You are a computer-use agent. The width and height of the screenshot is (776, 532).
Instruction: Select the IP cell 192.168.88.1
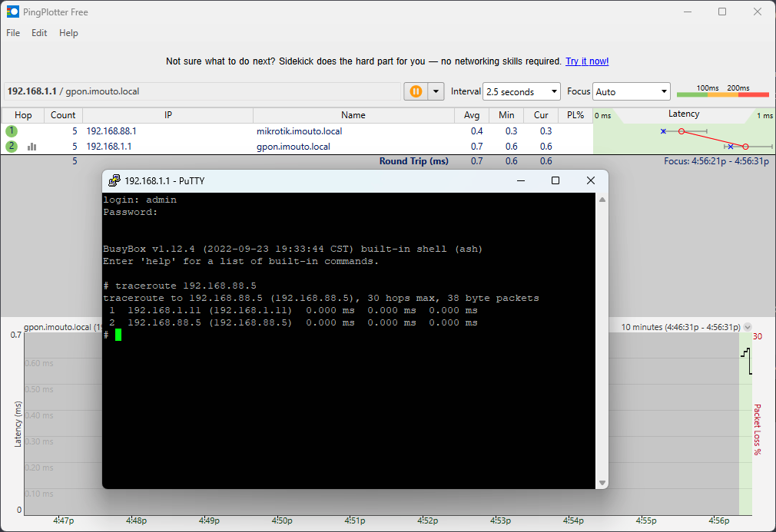click(111, 131)
